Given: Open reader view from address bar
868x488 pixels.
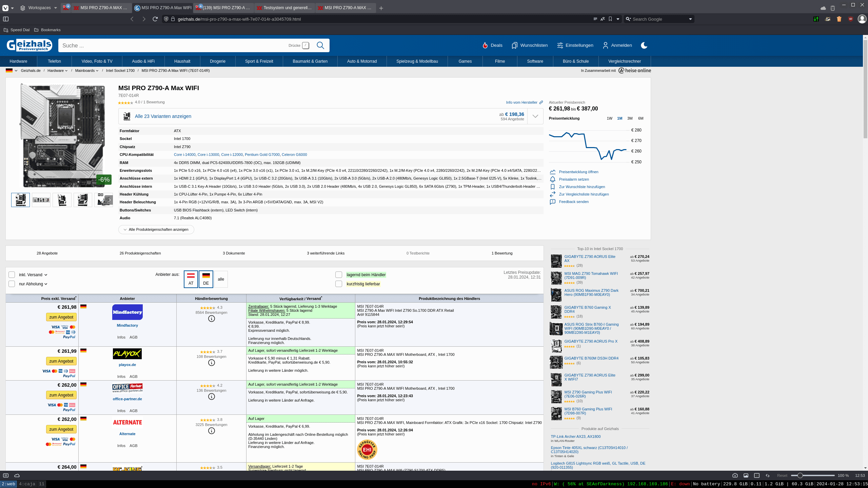Looking at the screenshot, I should [595, 19].
